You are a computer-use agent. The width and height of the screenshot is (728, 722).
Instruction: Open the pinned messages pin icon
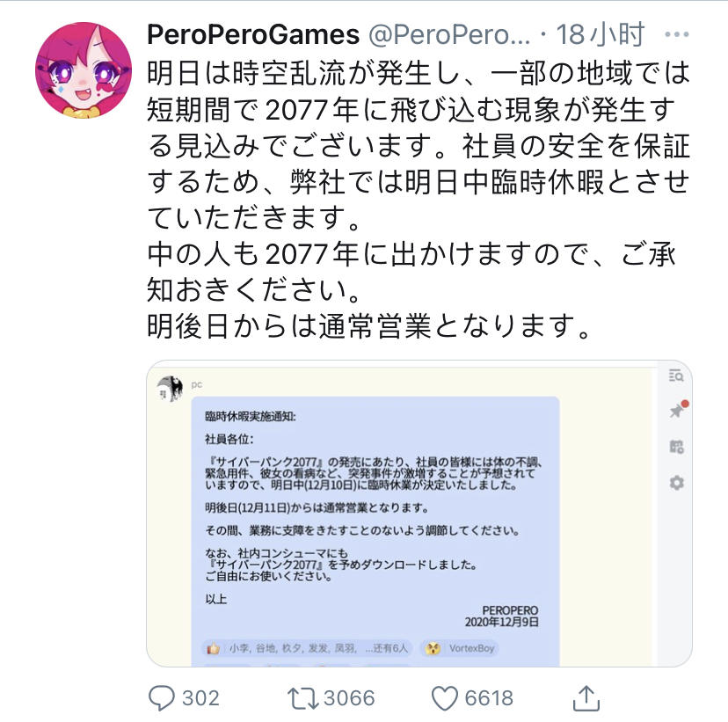[676, 411]
